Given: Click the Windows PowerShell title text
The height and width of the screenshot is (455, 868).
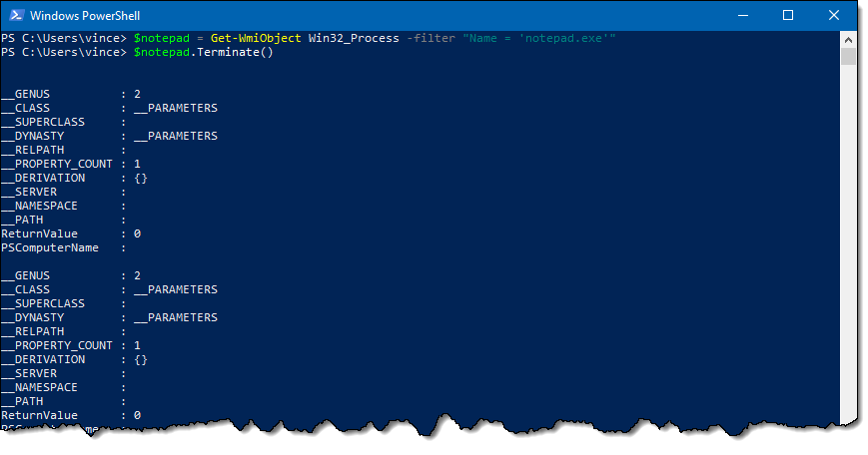Looking at the screenshot, I should (85, 16).
